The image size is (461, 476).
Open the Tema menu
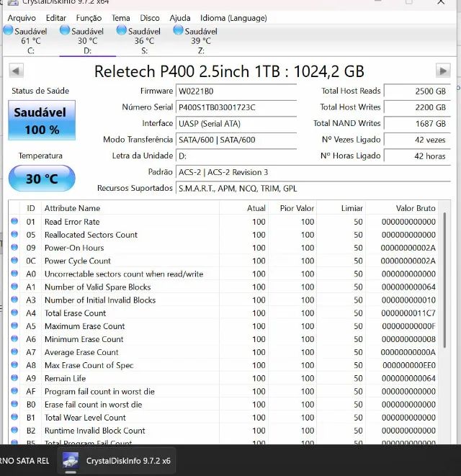click(120, 18)
